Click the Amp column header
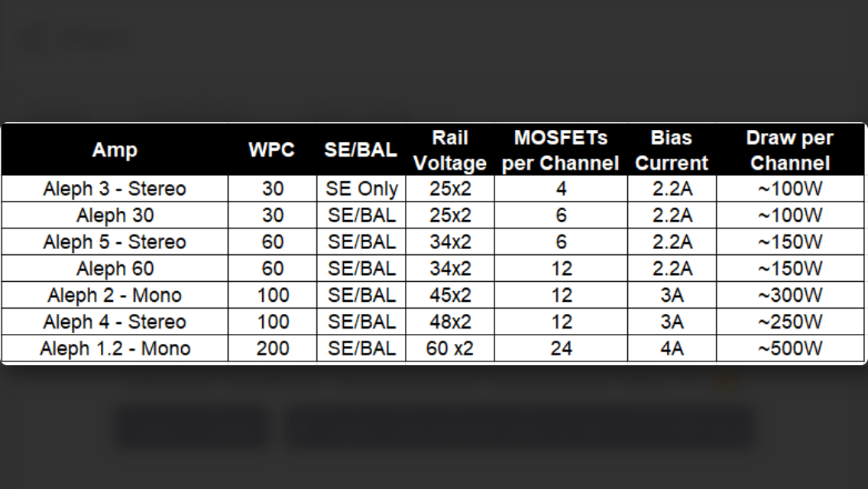The height and width of the screenshot is (489, 868). [115, 150]
